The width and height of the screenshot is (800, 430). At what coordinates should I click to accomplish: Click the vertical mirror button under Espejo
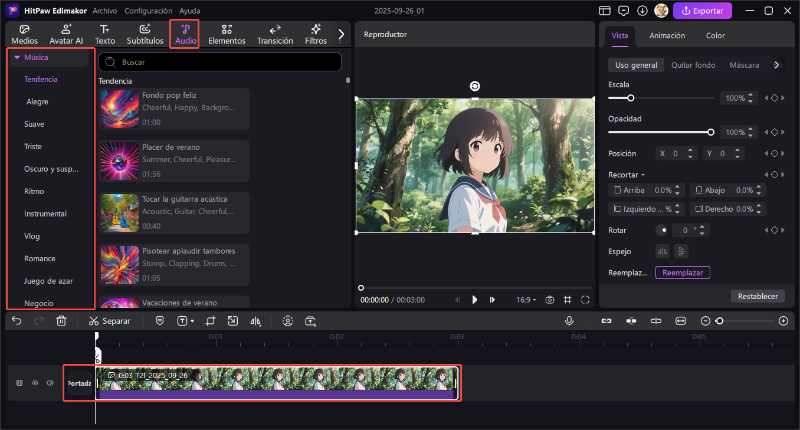click(681, 251)
